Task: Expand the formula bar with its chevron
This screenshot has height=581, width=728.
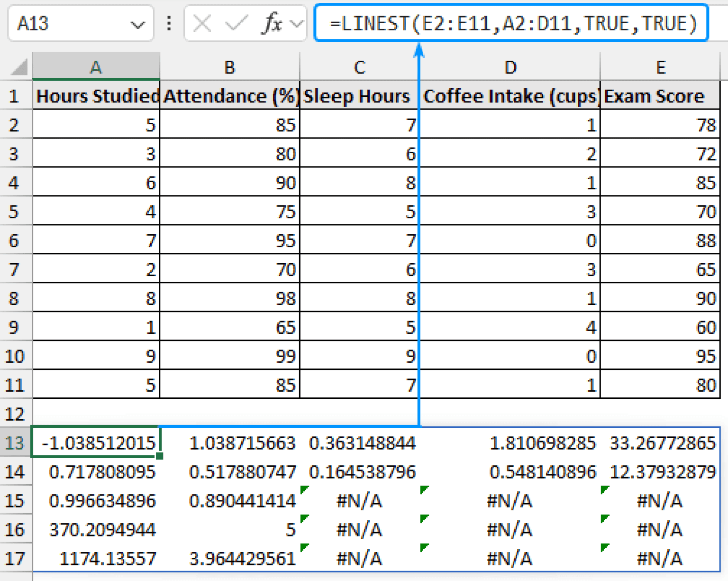Action: pos(297,23)
